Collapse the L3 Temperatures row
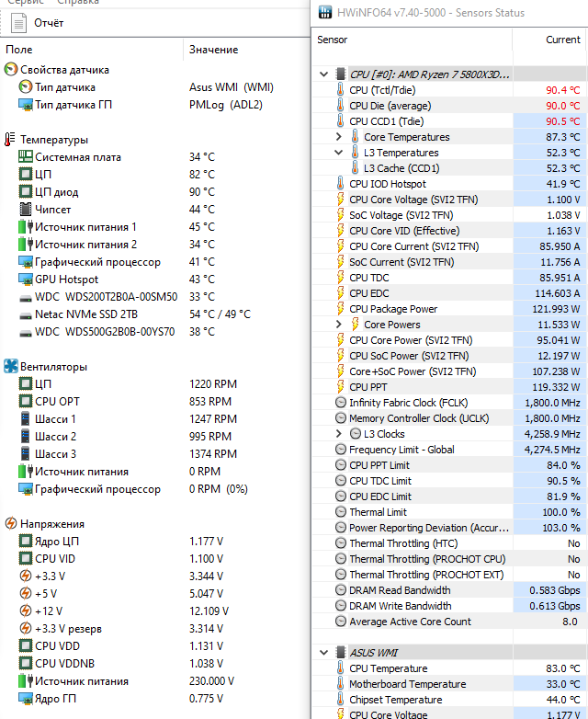This screenshot has height=719, width=588. coord(339,153)
